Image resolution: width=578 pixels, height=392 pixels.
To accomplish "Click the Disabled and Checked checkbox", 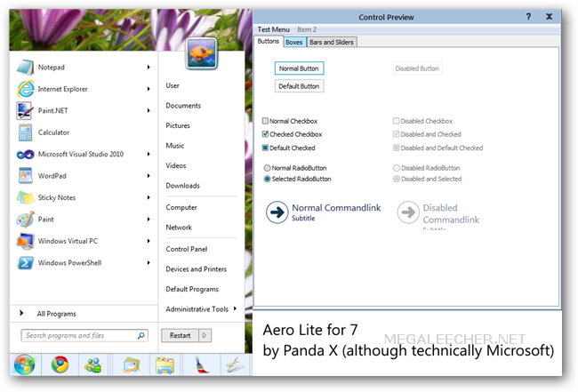I will (x=397, y=134).
